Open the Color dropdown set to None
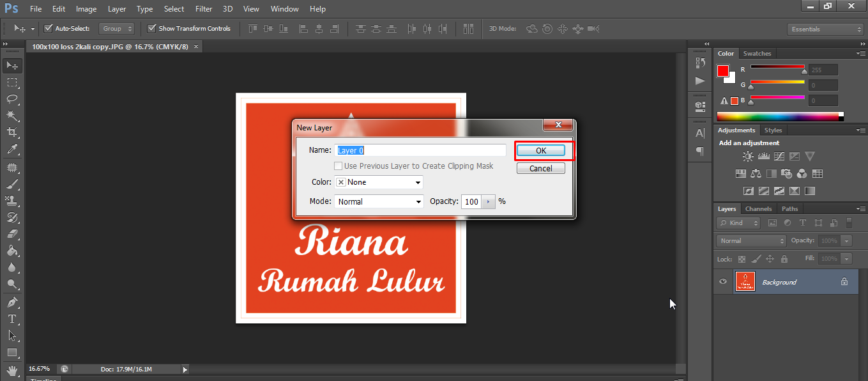868x381 pixels. tap(378, 182)
